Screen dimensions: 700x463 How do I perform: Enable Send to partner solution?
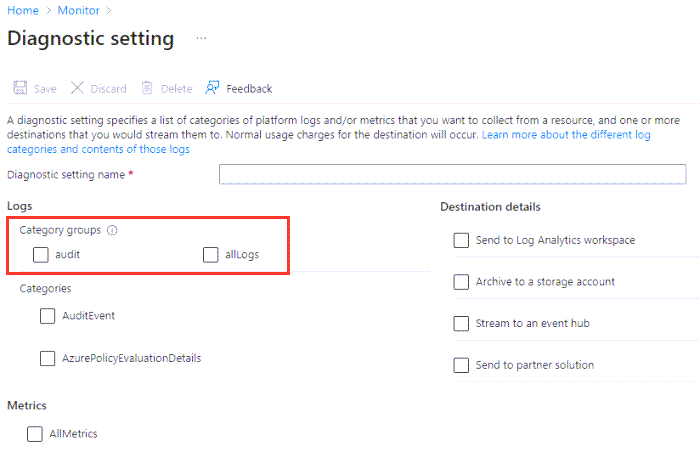pyautogui.click(x=461, y=365)
